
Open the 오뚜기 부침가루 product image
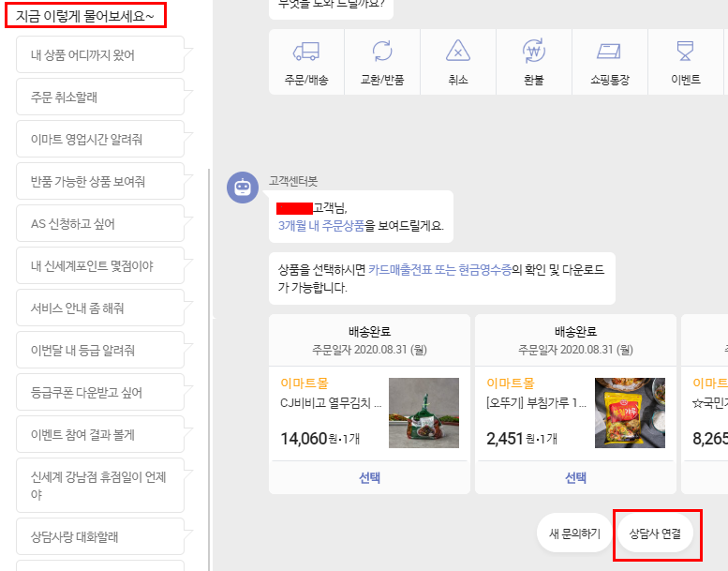630,413
